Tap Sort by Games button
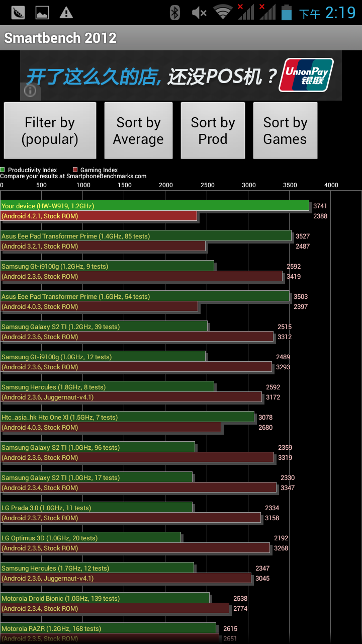The width and height of the screenshot is (362, 644). point(285,131)
